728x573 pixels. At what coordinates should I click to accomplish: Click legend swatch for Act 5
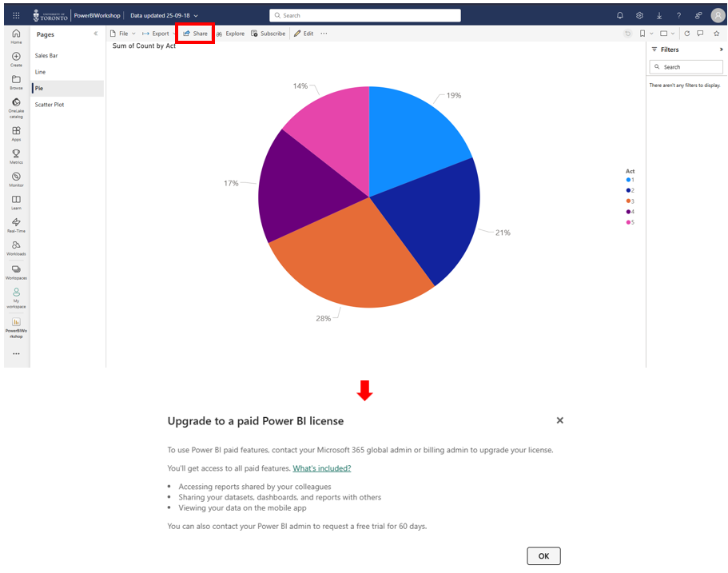[x=628, y=222]
